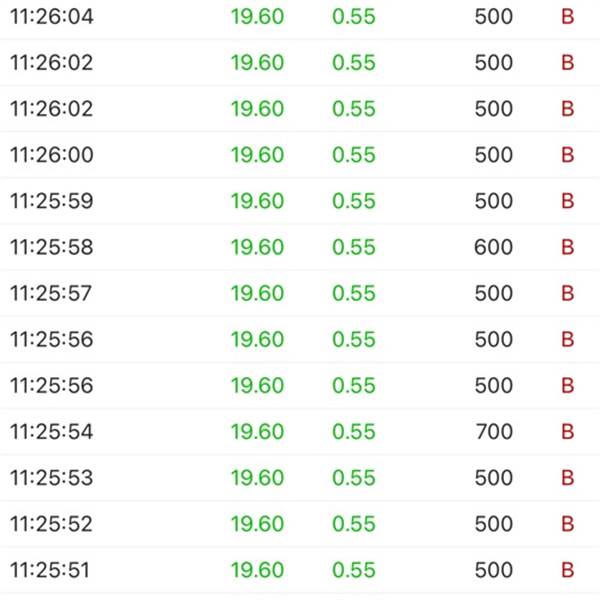The image size is (600, 600).
Task: Click the B marker on 11:25:58 row
Action: coord(568,247)
